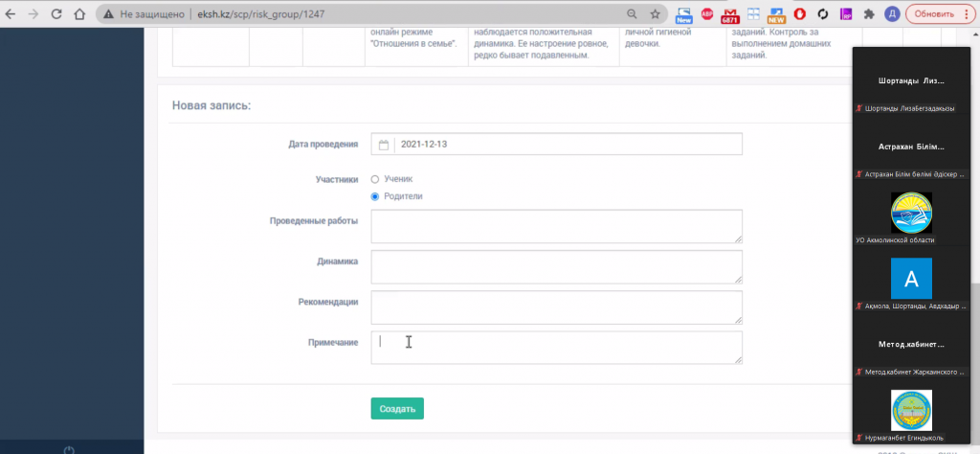
Task: Click the blue 'A' participant avatar
Action: pyautogui.click(x=911, y=279)
